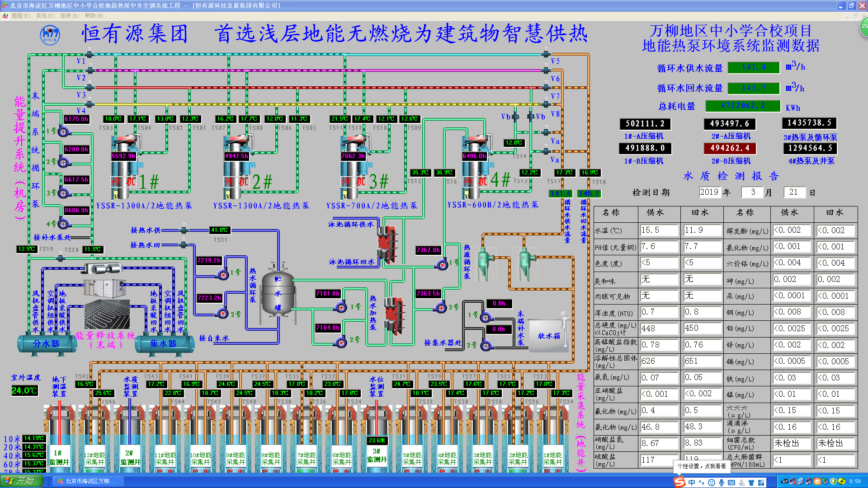
Task: Click the Sogou microphone voice input icon
Action: pyautogui.click(x=722, y=483)
